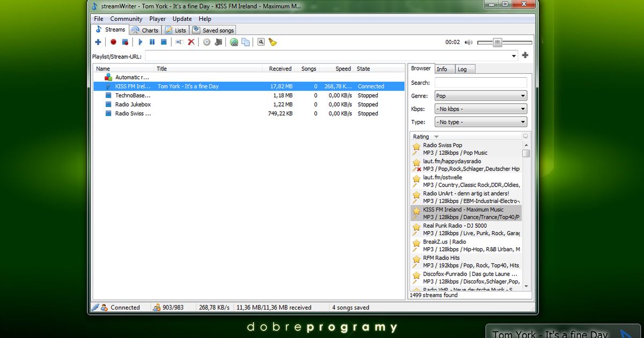Expand the Playlist/Stream-URL dropdown arrow
644x338 pixels.
pos(514,55)
